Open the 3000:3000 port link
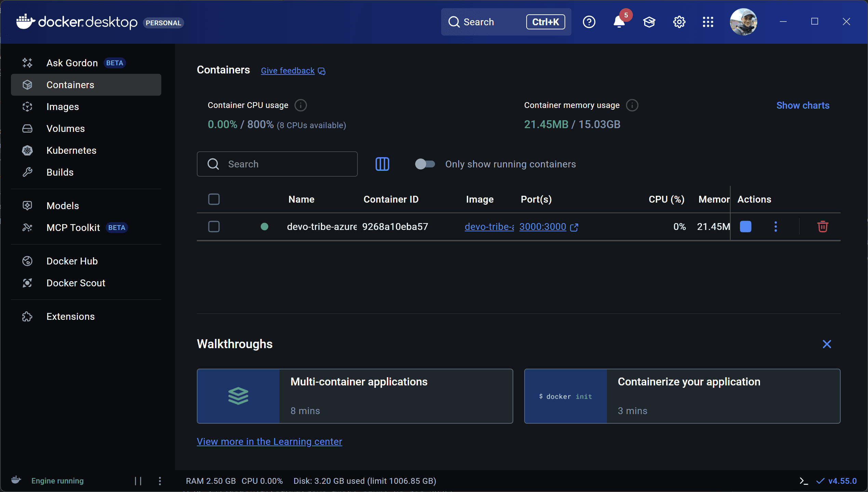Viewport: 868px width, 492px height. [x=543, y=227]
